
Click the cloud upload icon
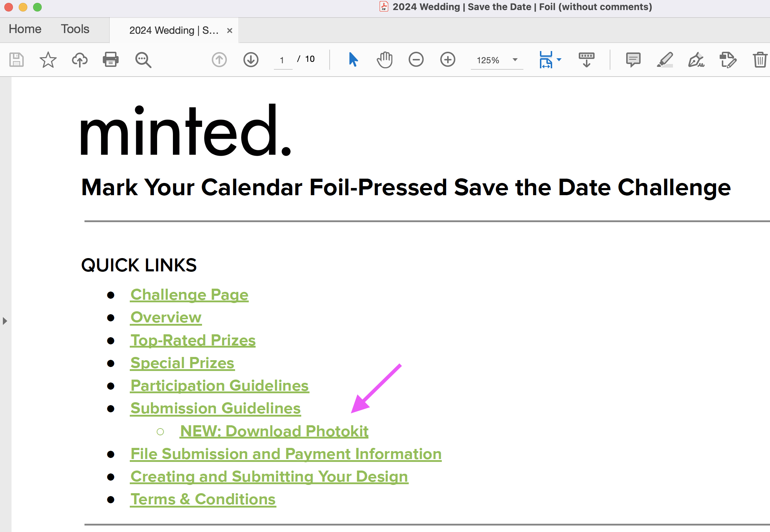tap(80, 60)
